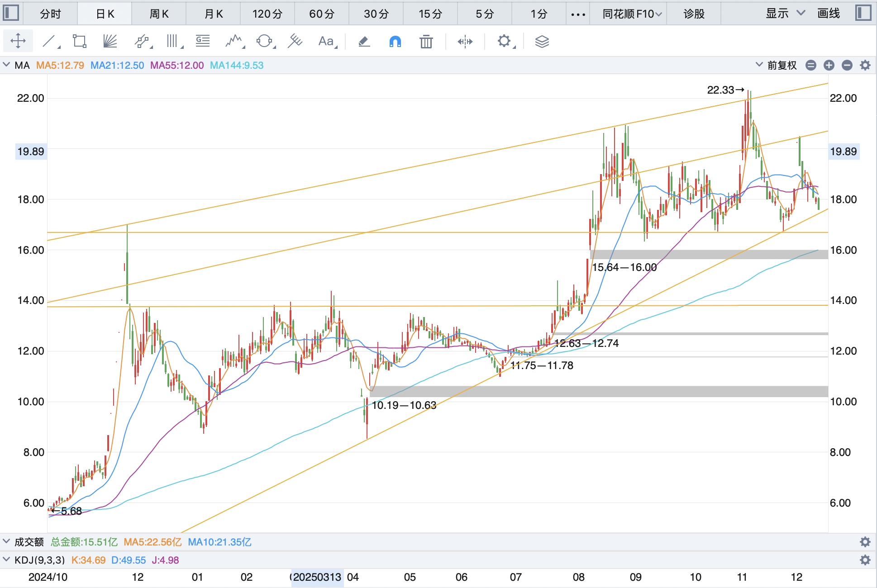Click the wave pattern drawing tool
877x588 pixels.
click(234, 42)
